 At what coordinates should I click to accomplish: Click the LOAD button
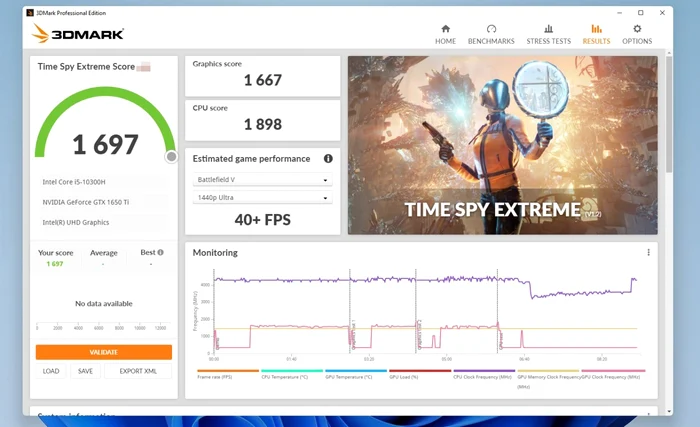(51, 371)
